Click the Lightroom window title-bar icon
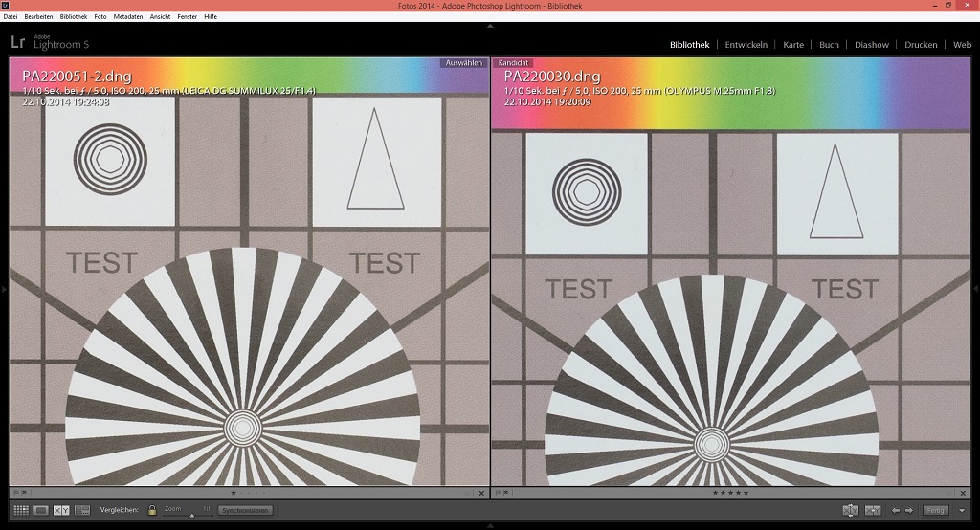980x530 pixels. 5,5
